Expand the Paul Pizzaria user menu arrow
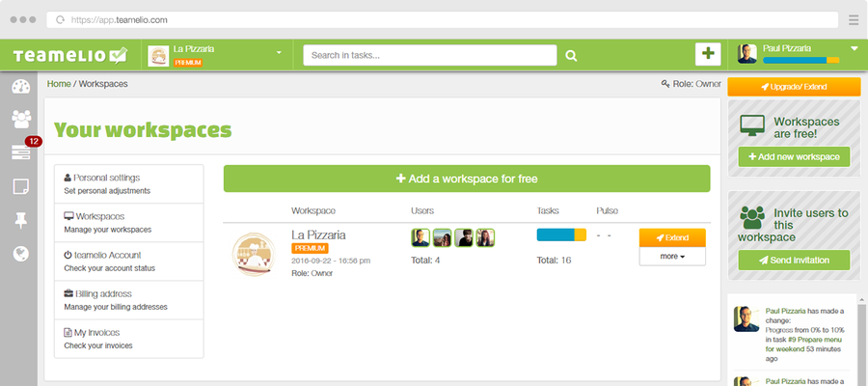Image resolution: width=868 pixels, height=386 pixels. pos(854,48)
